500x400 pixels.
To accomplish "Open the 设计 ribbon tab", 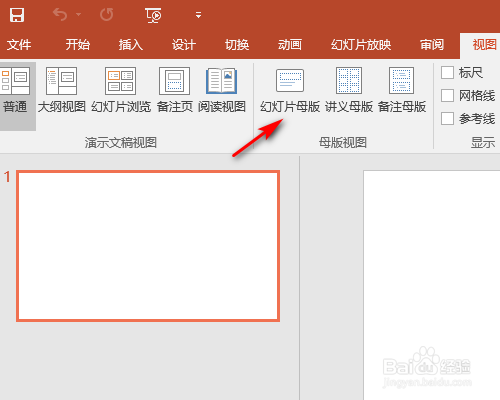I will tap(184, 44).
